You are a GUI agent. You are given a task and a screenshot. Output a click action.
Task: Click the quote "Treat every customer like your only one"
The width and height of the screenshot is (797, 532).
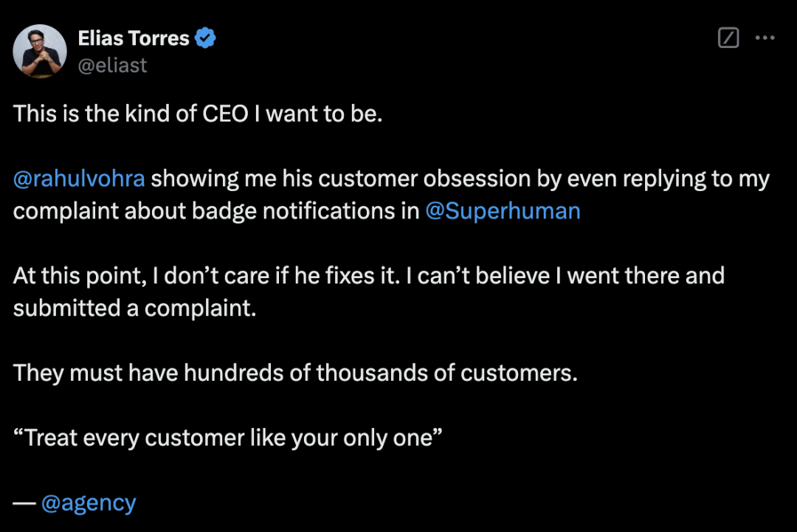click(x=228, y=438)
